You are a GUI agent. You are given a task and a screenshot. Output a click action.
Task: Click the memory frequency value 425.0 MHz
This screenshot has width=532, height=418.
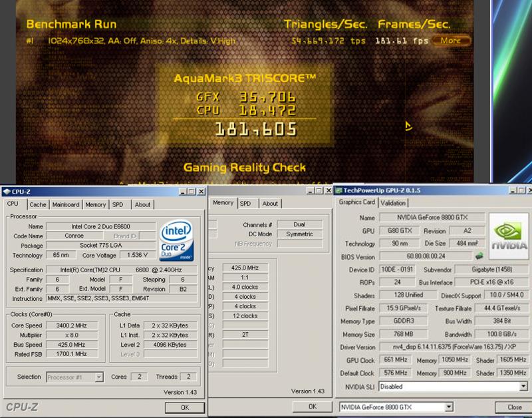pyautogui.click(x=245, y=268)
